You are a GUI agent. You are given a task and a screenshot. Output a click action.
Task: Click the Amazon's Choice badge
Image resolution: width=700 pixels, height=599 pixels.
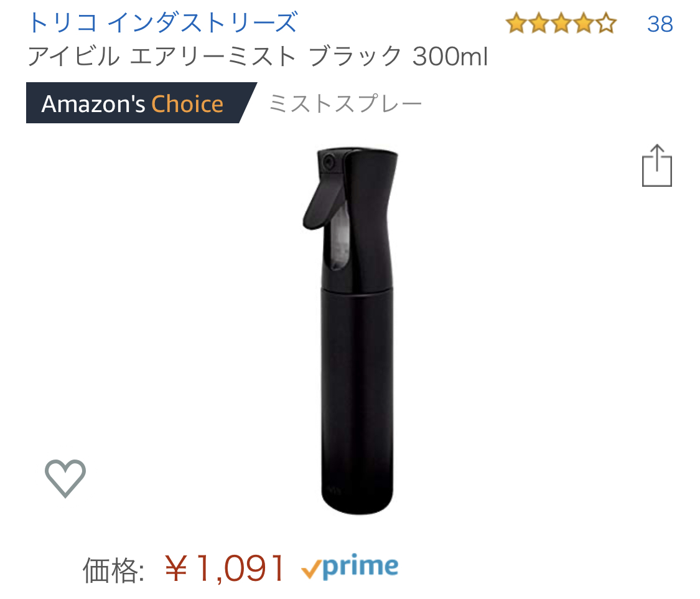tap(141, 103)
